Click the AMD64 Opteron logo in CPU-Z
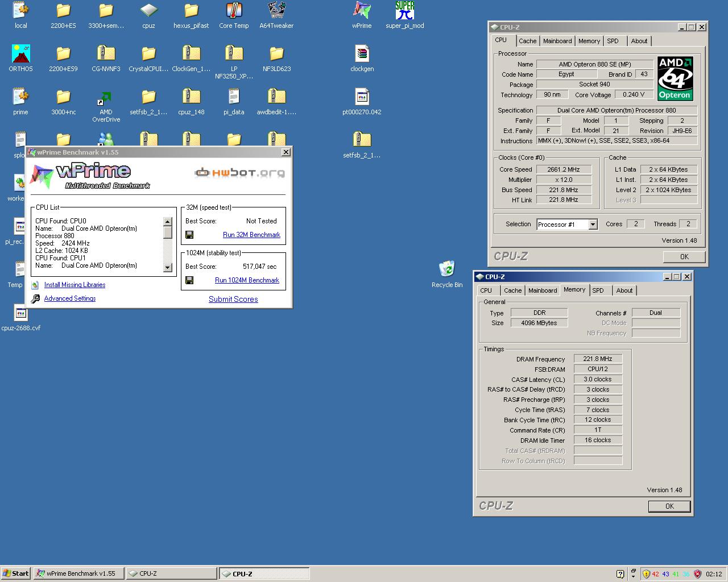Viewport: 728px width, 582px height. (675, 78)
